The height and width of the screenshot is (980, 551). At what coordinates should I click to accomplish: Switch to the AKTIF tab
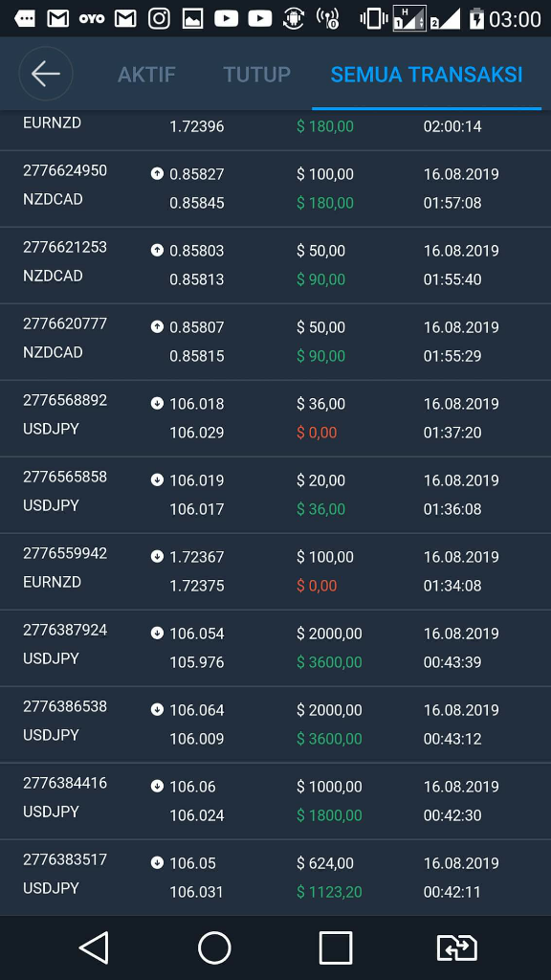point(146,75)
